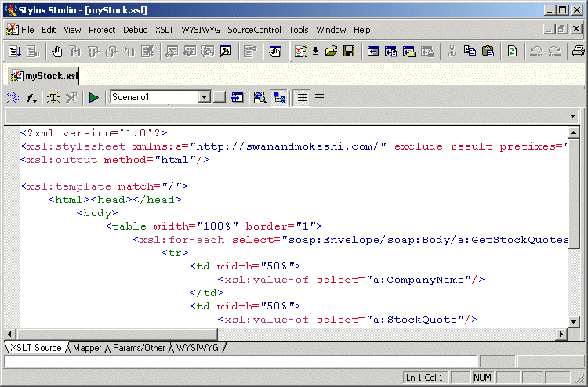This screenshot has width=588, height=387.
Task: Click the green Preview Result play button
Action: (93, 98)
